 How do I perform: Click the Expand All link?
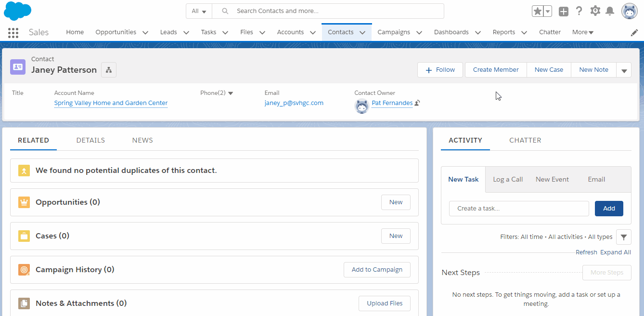616,252
